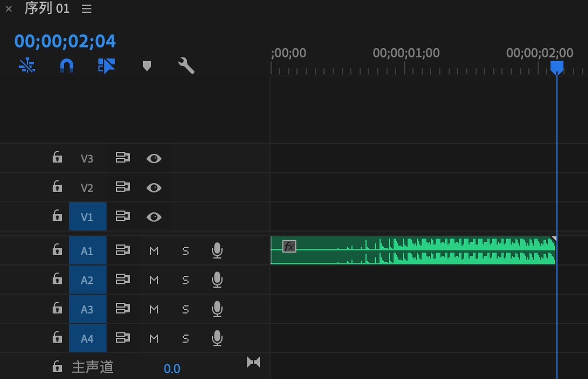Viewport: 588px width, 379px height.
Task: Mute track A2
Action: pyautogui.click(x=154, y=280)
